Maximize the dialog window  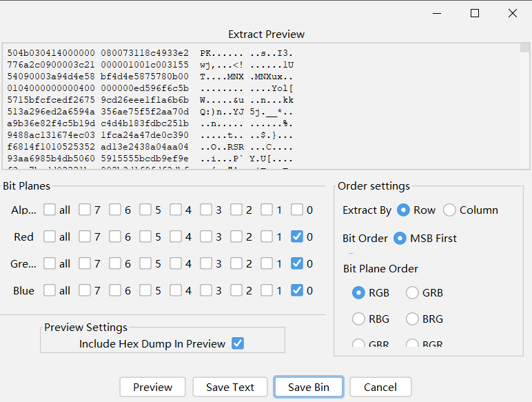[x=475, y=13]
